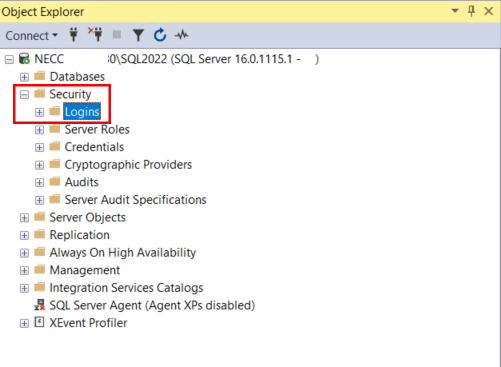
Task: Close the Object Explorer panel
Action: [489, 11]
